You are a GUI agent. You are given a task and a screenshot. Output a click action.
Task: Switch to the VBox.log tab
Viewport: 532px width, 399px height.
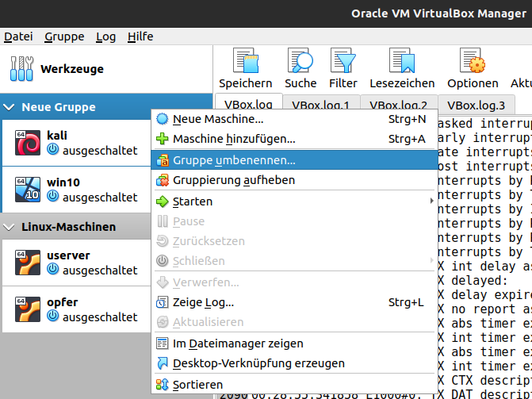pos(248,102)
